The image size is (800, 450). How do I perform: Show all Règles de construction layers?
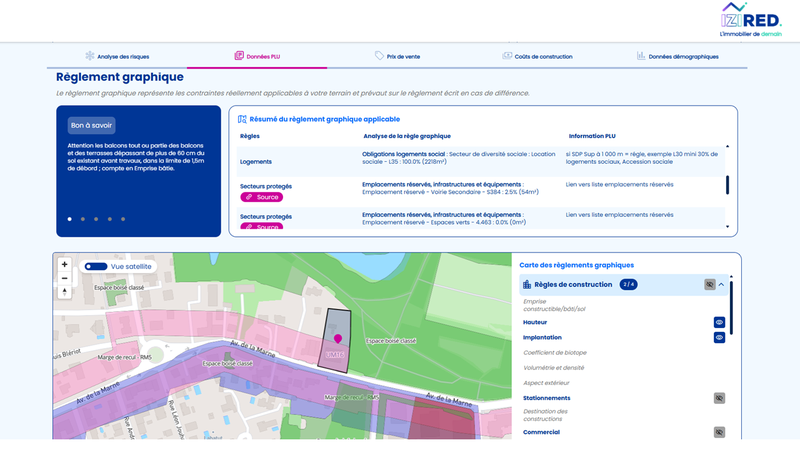pyautogui.click(x=710, y=285)
